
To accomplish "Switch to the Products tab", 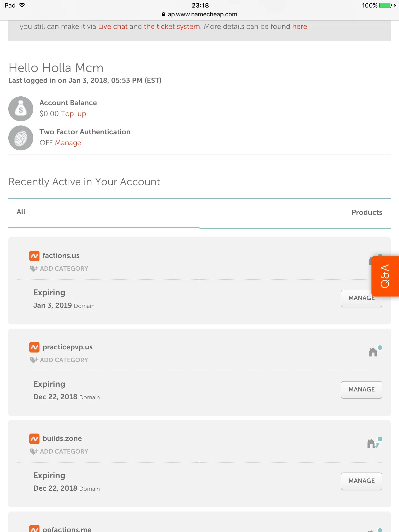I will tap(367, 212).
